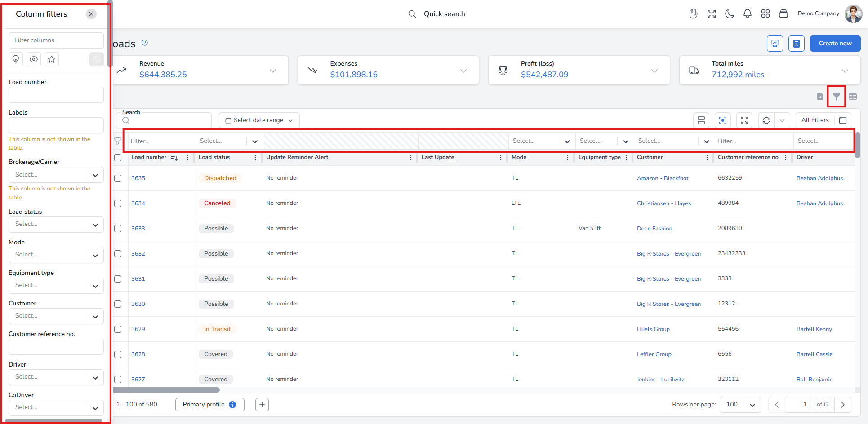Open the Rows per page dropdown
Viewport: 868px width, 424px height.
(x=740, y=405)
